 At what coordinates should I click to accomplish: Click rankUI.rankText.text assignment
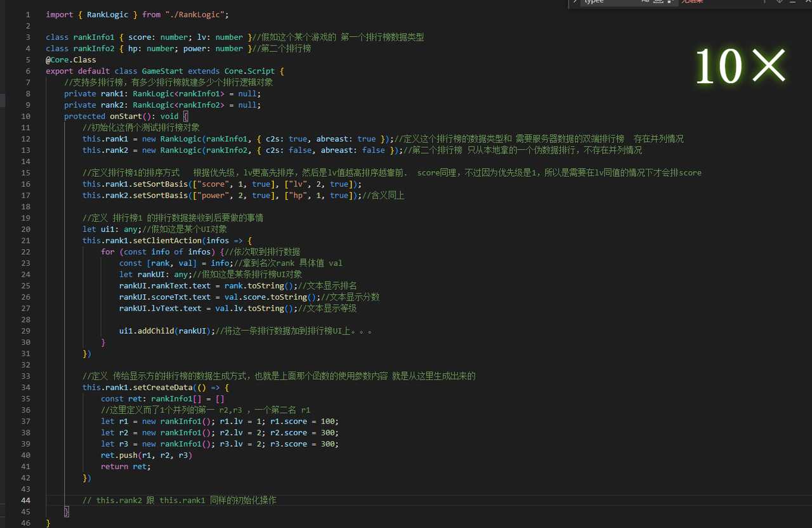[209, 286]
